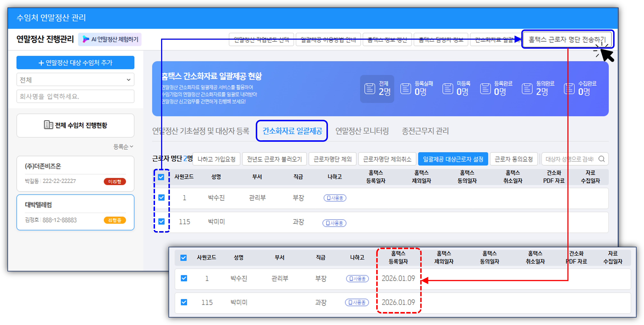
Task: Click the 간소화 PDF 자료 header in upper table
Action: coord(554,177)
